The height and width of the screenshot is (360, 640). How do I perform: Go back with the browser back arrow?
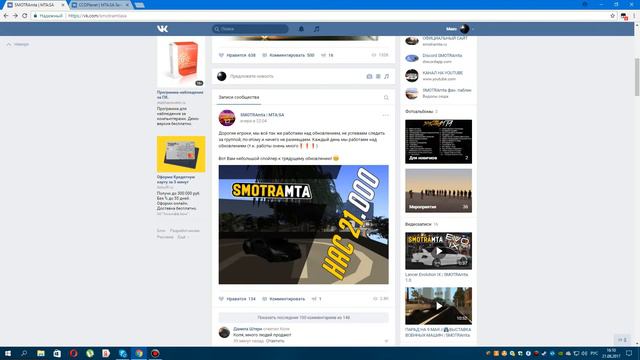[6, 16]
